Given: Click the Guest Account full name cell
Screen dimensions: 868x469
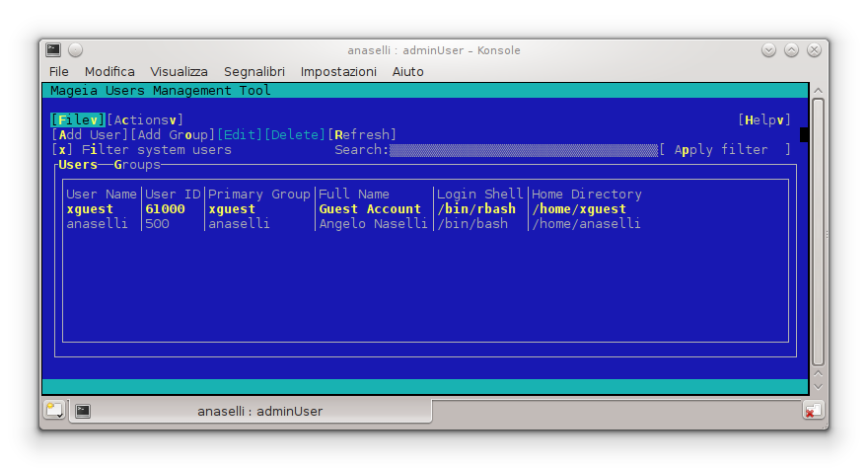Looking at the screenshot, I should pos(370,209).
